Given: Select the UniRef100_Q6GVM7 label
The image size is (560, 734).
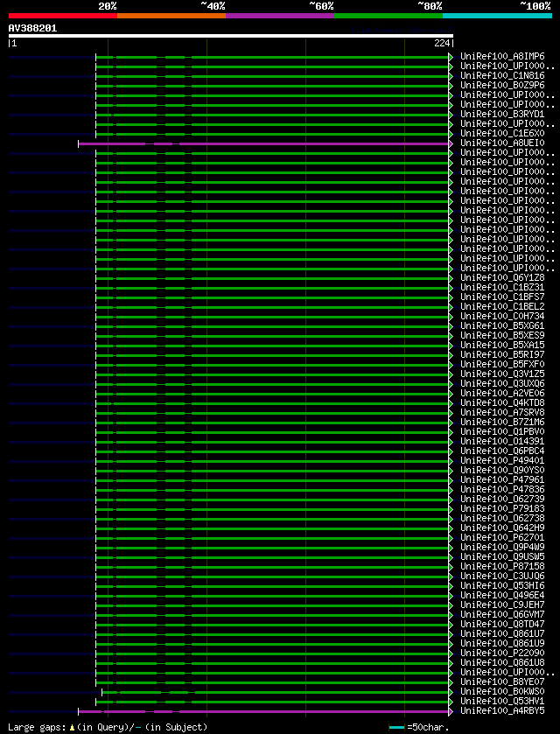Looking at the screenshot, I should (x=502, y=615).
